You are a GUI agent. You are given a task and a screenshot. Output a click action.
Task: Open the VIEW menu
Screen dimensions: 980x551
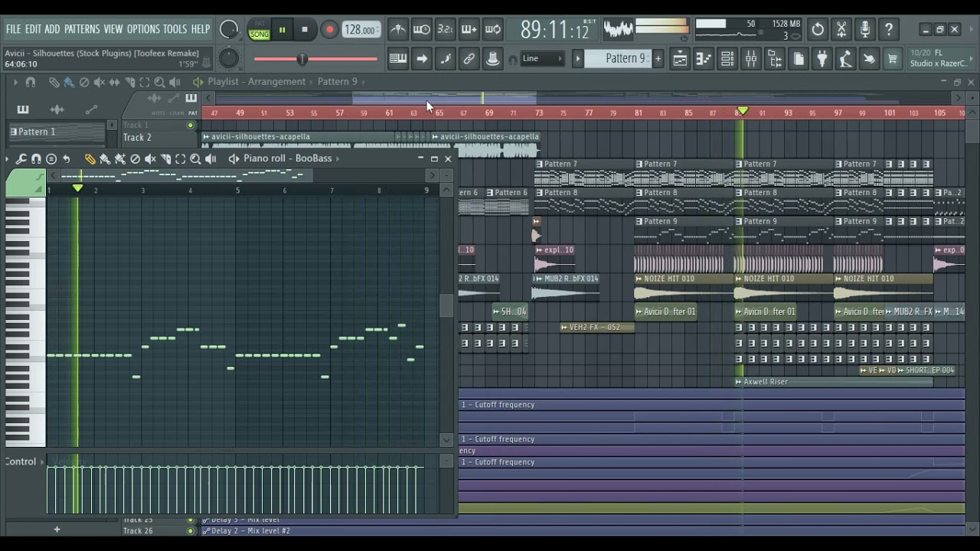pos(113,29)
